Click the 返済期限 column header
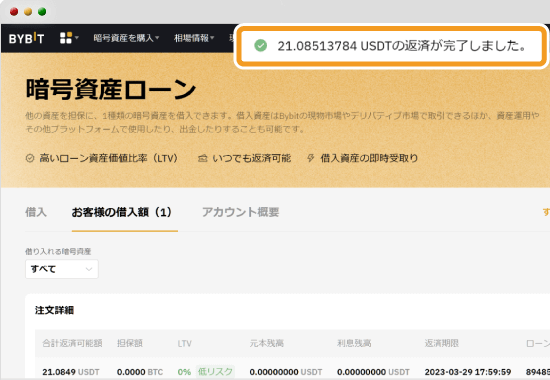This screenshot has width=550, height=380. click(x=442, y=343)
